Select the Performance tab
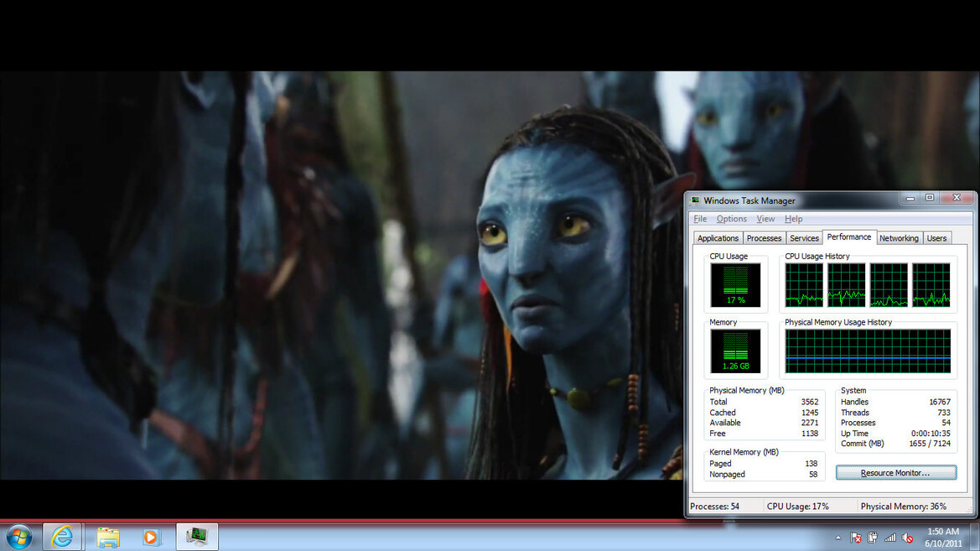 coord(848,237)
